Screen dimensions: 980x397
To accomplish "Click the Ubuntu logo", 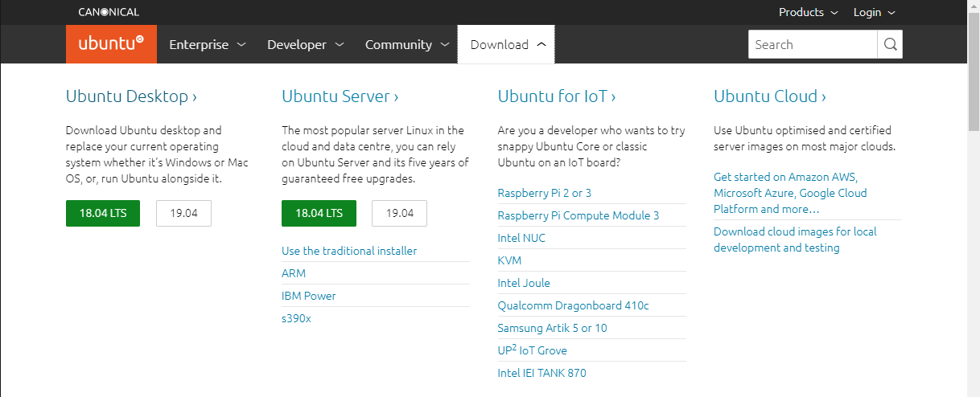I will (x=111, y=44).
